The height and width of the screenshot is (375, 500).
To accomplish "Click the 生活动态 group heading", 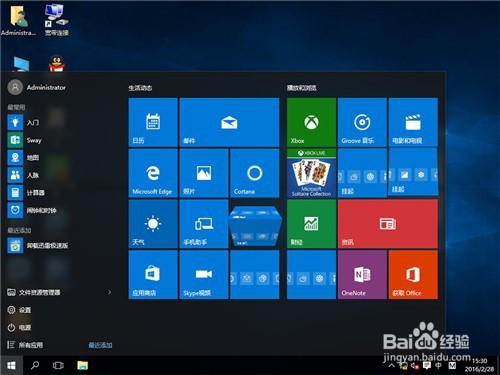I will pyautogui.click(x=140, y=88).
